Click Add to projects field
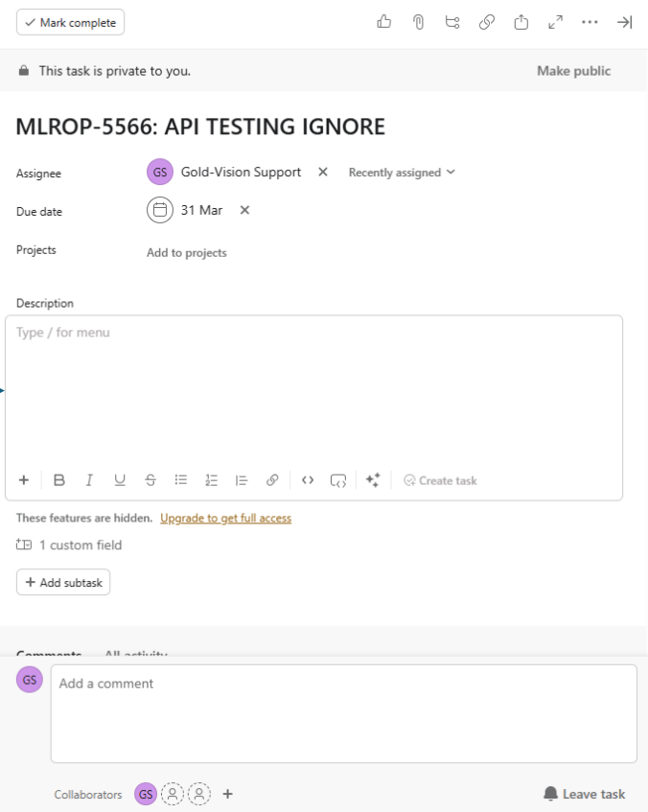The width and height of the screenshot is (648, 812). pyautogui.click(x=187, y=253)
